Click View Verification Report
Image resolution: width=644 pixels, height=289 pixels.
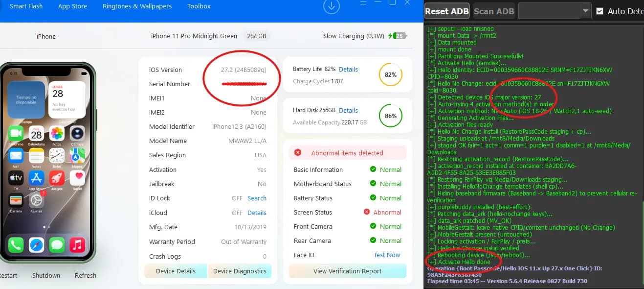348,271
